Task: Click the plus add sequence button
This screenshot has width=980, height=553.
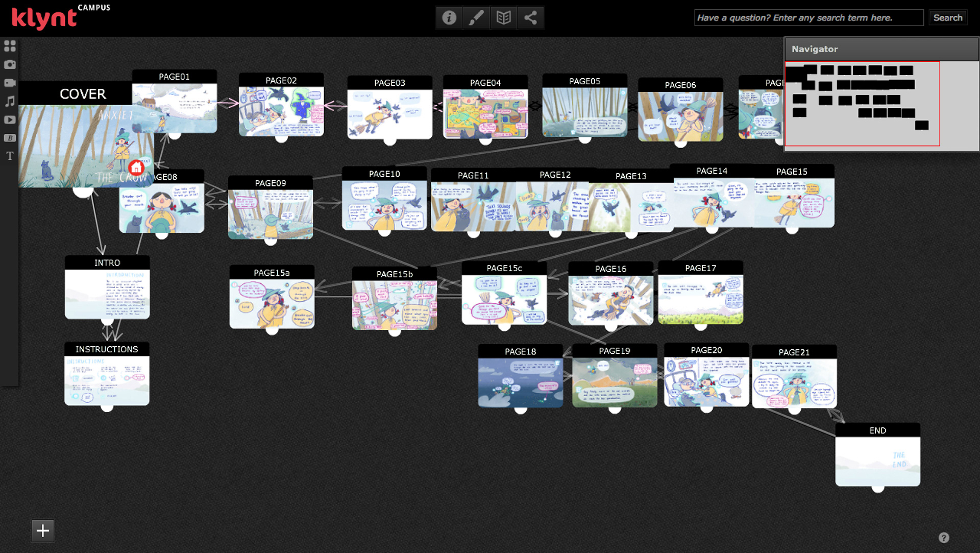Action: (43, 531)
